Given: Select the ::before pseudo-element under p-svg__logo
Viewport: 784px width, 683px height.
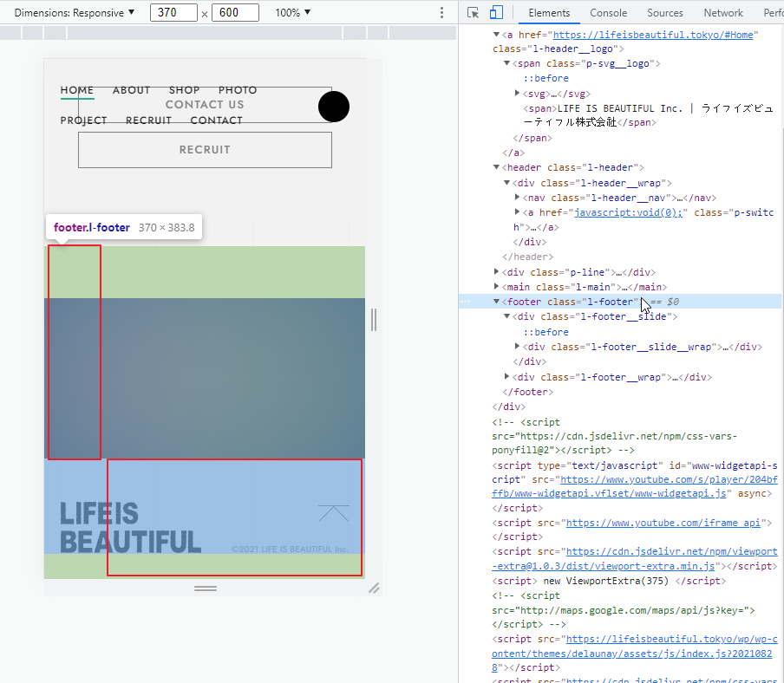Looking at the screenshot, I should [x=546, y=79].
